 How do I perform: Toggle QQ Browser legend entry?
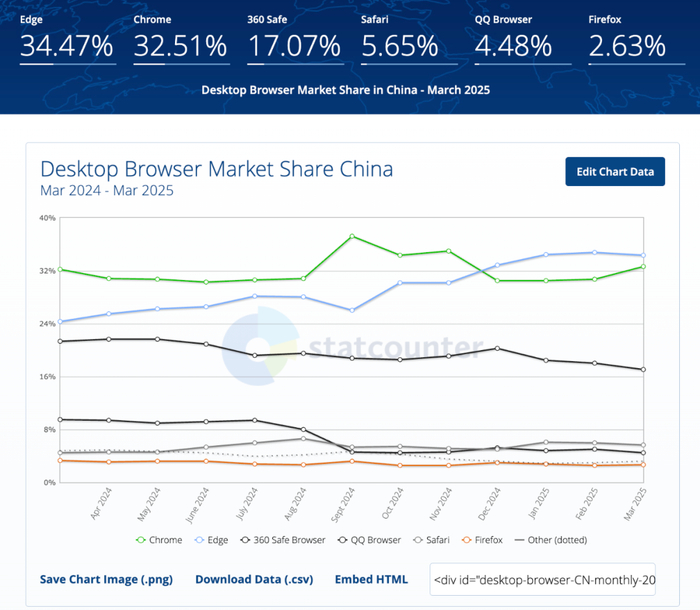369,540
